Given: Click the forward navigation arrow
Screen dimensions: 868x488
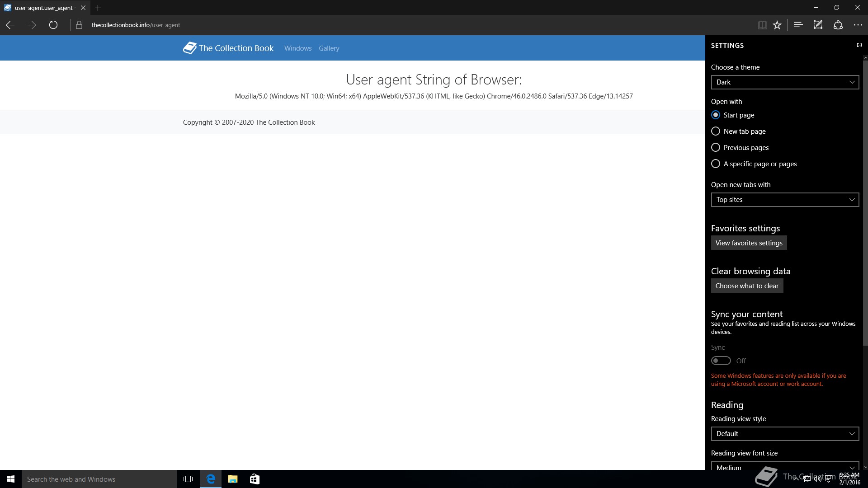Looking at the screenshot, I should pyautogui.click(x=32, y=25).
